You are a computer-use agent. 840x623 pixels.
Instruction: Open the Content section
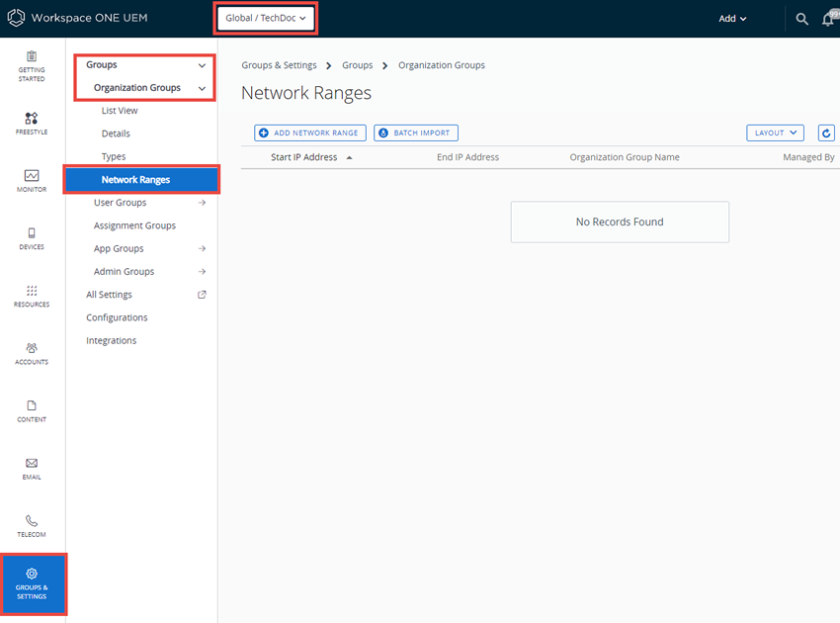(x=32, y=411)
